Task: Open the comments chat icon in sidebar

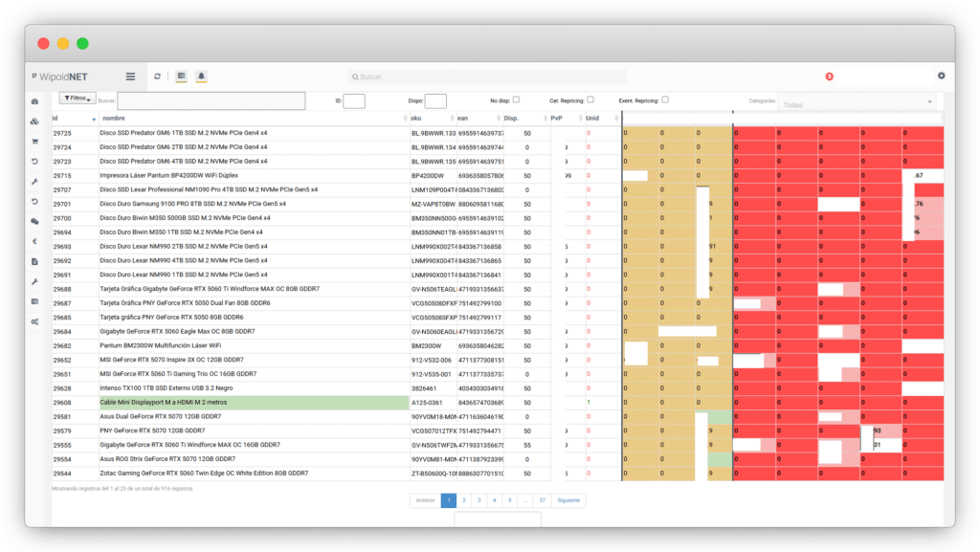Action: pos(35,221)
